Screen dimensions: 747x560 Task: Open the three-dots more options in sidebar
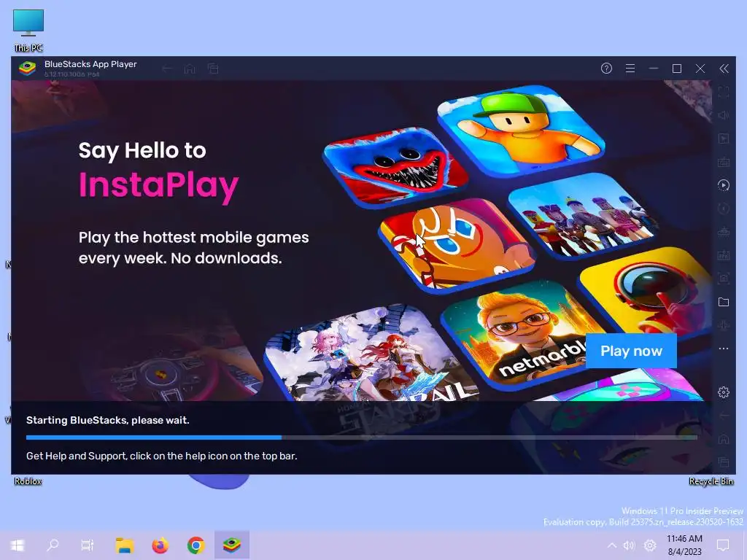tap(723, 349)
